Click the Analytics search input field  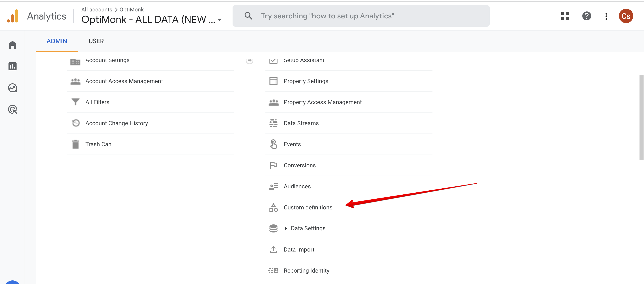[361, 16]
